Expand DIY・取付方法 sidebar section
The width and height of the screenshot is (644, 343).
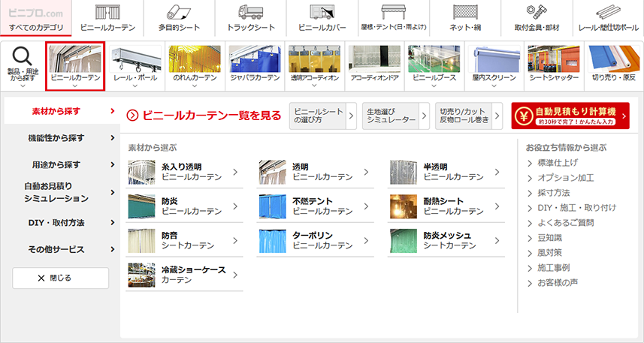point(62,223)
